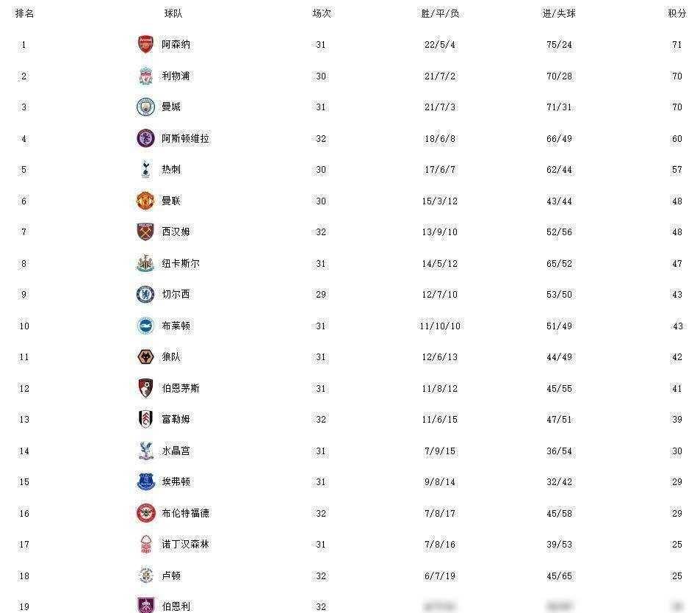Click the Wolves club crest icon
Image resolution: width=700 pixels, height=613 pixels.
tap(145, 356)
